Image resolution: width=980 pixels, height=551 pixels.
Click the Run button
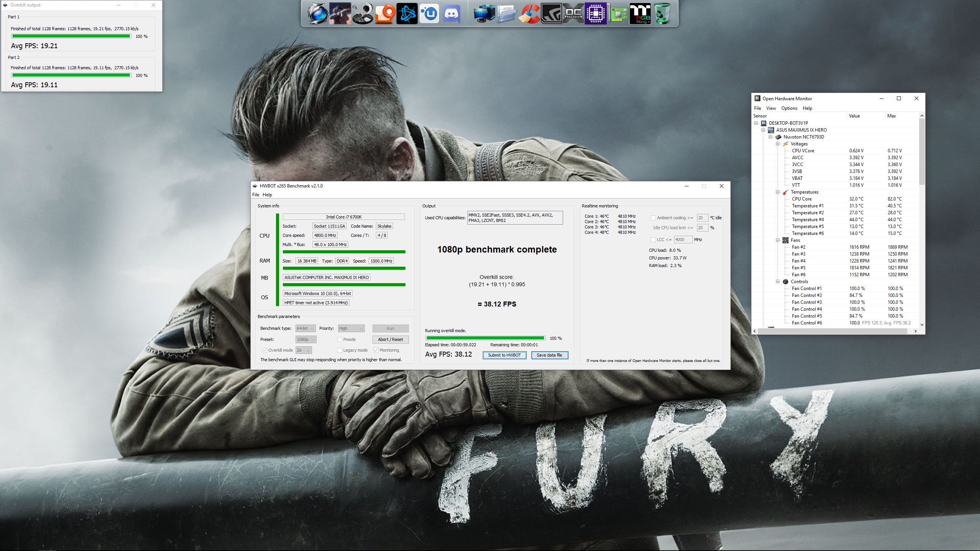[390, 328]
